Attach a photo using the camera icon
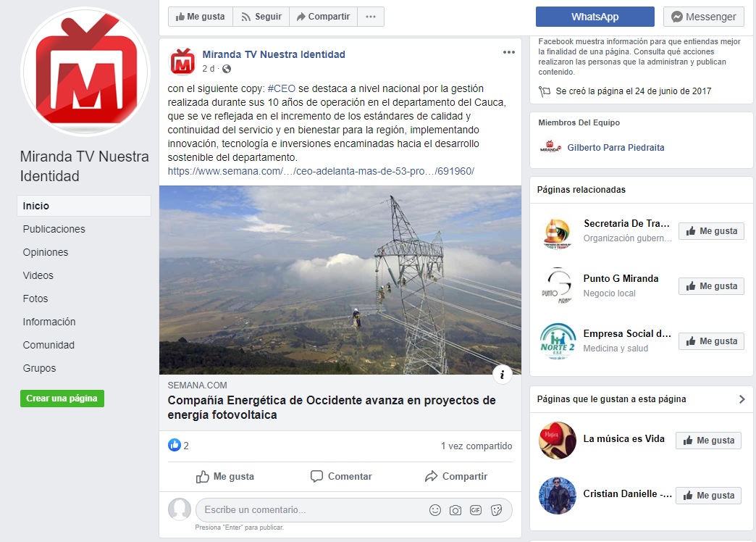The image size is (756, 542). click(455, 510)
